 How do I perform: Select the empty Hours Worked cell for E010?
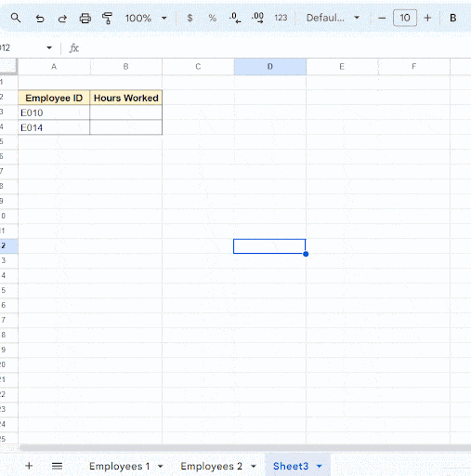[125, 112]
